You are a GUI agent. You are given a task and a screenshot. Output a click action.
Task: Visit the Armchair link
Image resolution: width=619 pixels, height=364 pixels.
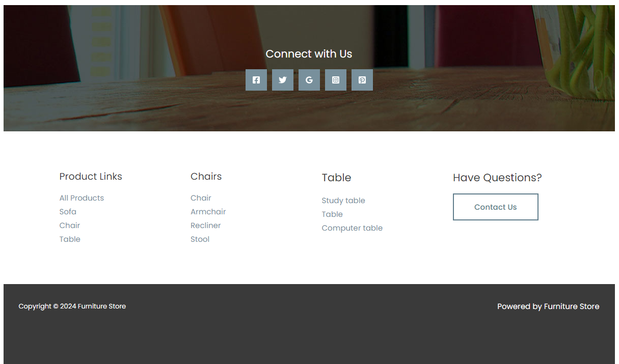pos(208,212)
